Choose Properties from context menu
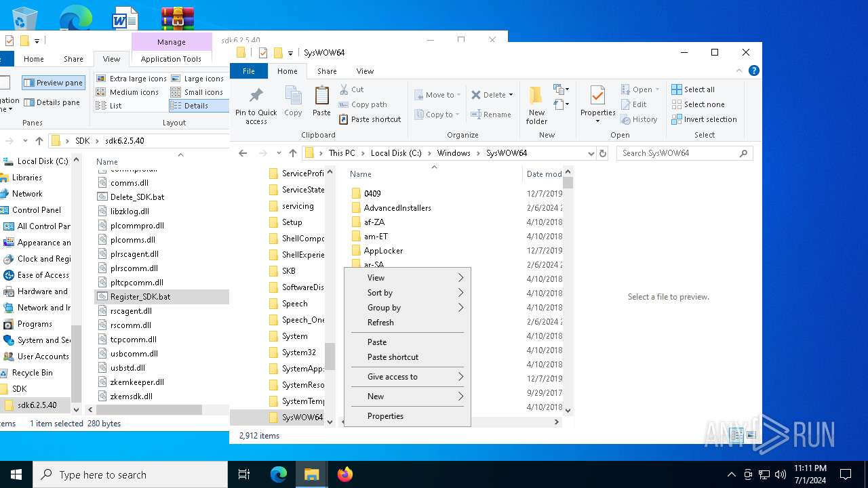Screen dimensions: 868x488 click(x=407, y=416)
